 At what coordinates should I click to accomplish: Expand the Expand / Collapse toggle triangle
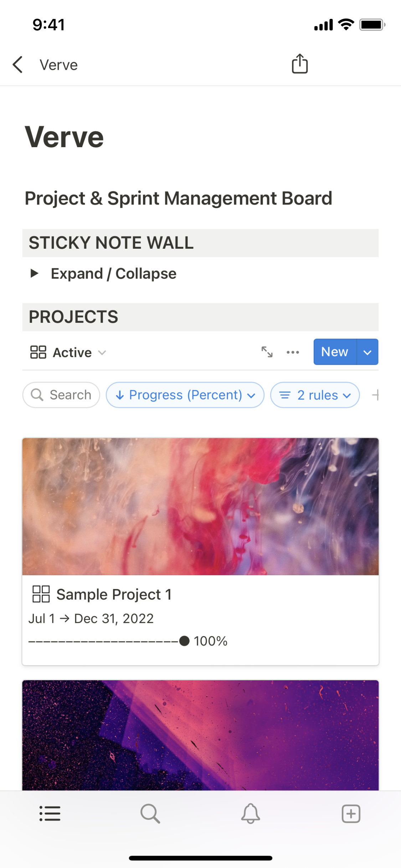click(x=35, y=273)
